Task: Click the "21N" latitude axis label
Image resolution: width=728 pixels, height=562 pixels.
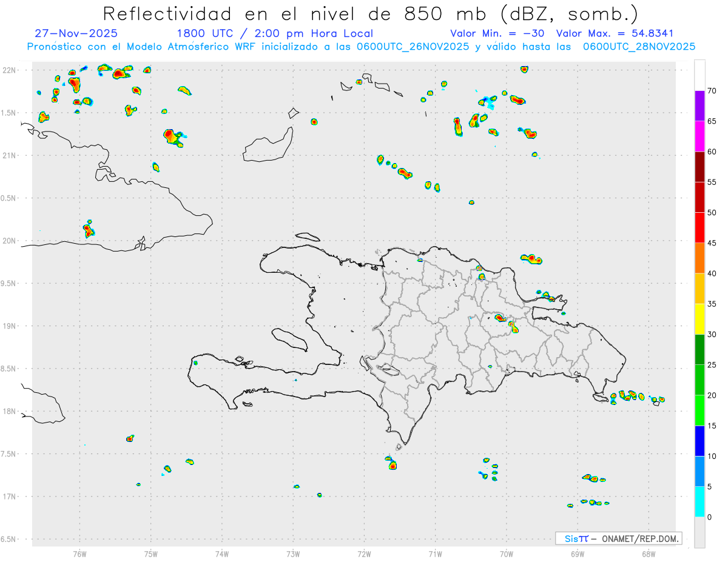Action: [9, 155]
